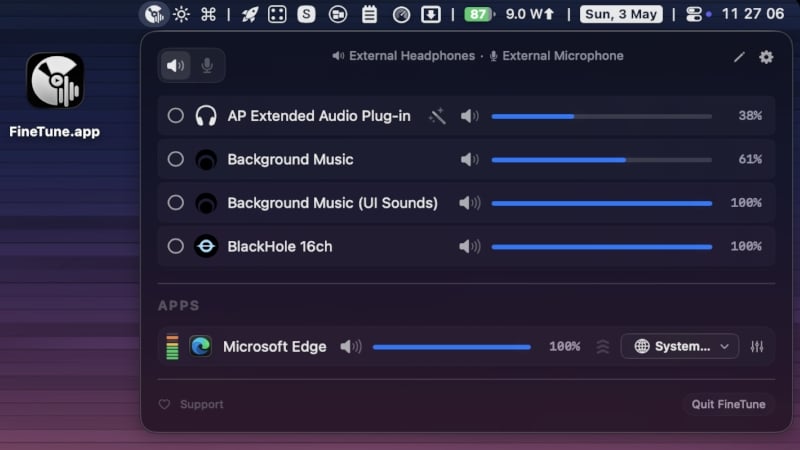Image resolution: width=800 pixels, height=450 pixels.
Task: Click Microsoft Edge 100% volume value
Action: 564,346
